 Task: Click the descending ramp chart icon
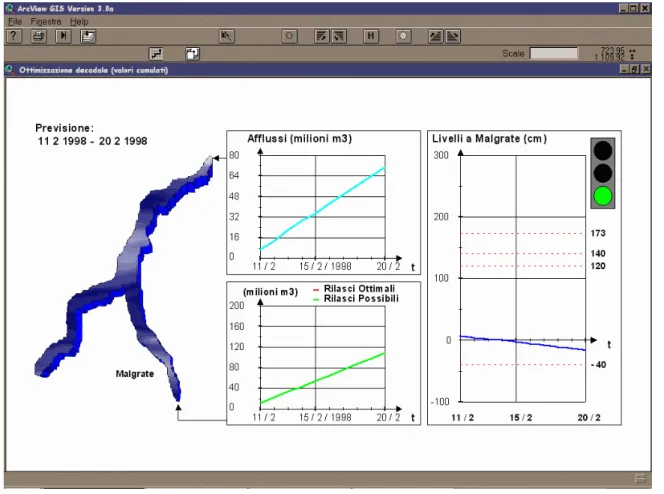click(x=453, y=36)
